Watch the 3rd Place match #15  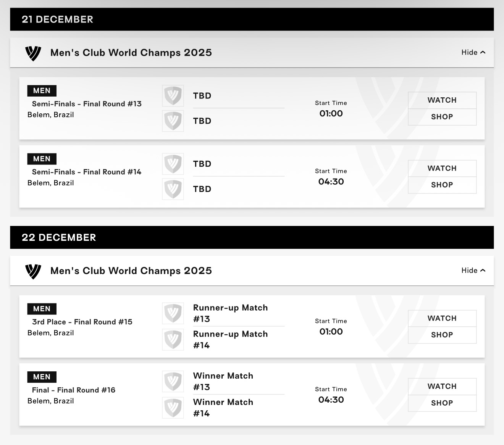click(x=442, y=318)
